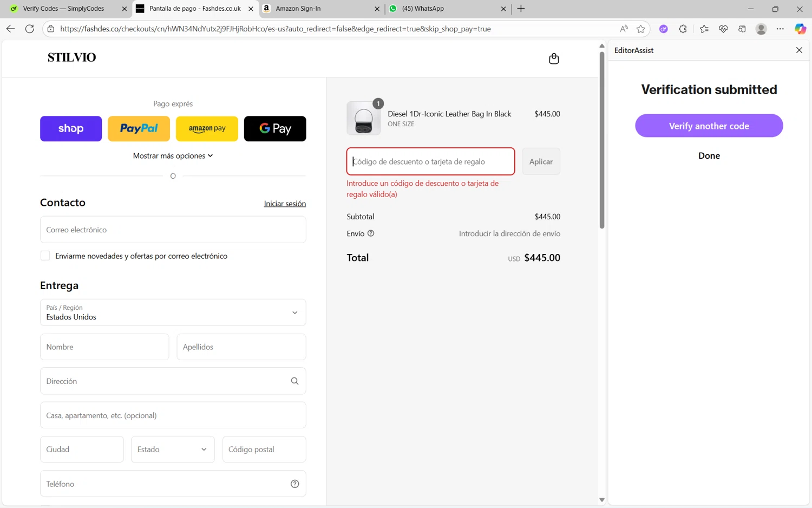Viewport: 812px width, 508px height.
Task: Focus the discount code input field
Action: [430, 161]
